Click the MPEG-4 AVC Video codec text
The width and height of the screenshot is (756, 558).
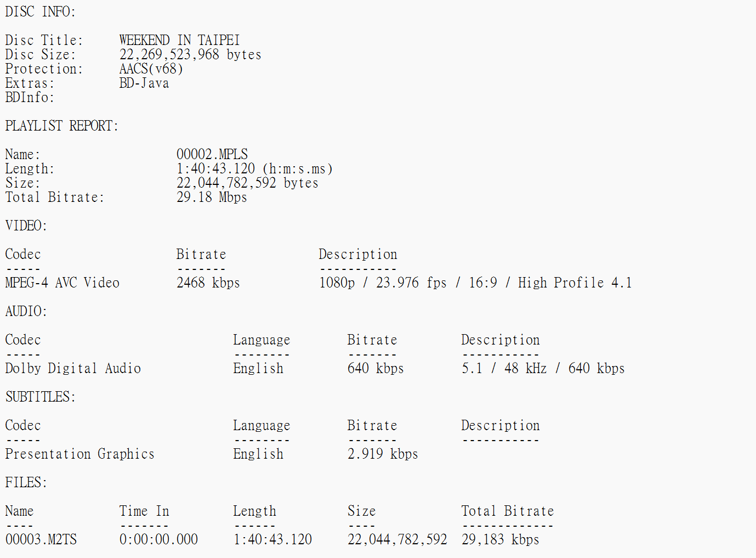coord(62,283)
